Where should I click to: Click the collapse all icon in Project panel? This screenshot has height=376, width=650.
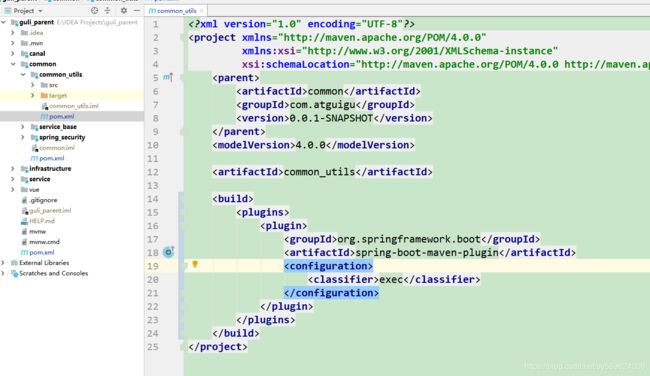(x=108, y=10)
